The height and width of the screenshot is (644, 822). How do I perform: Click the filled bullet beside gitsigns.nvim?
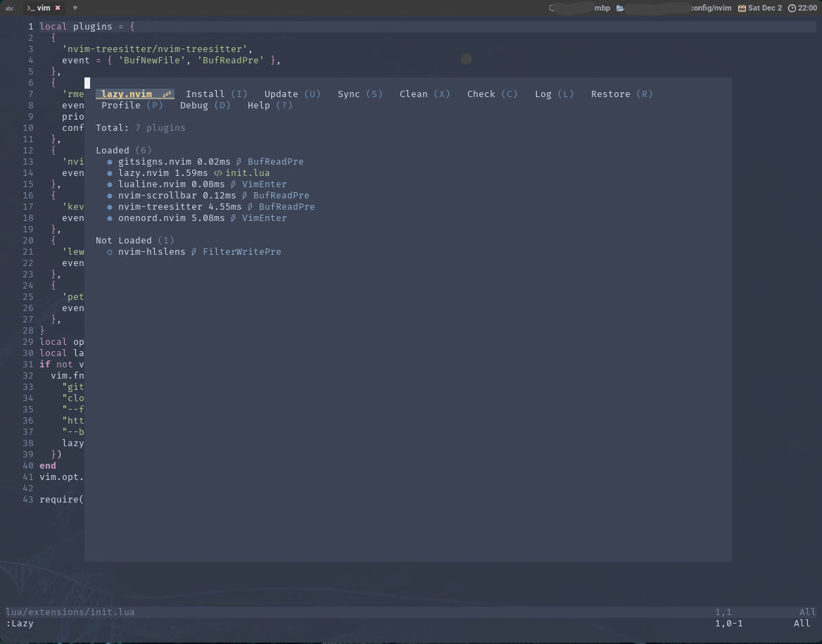(110, 162)
